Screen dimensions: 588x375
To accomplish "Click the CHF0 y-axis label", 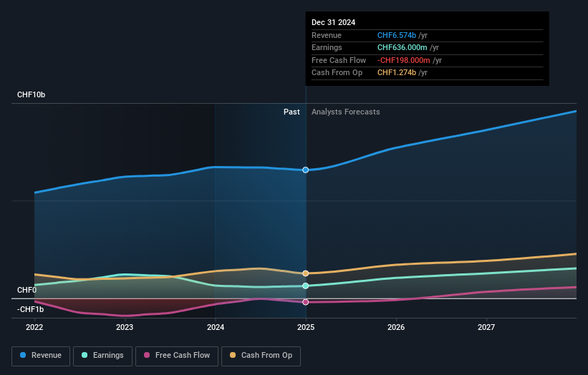I will pyautogui.click(x=27, y=291).
